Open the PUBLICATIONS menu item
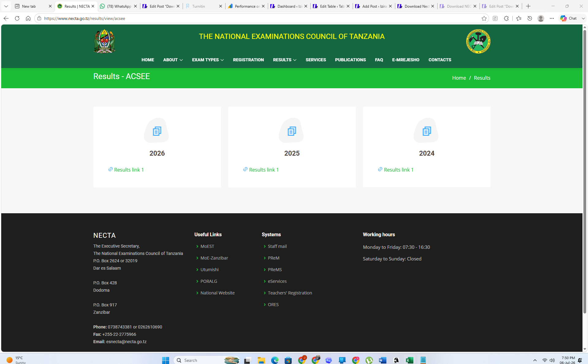 pos(350,60)
